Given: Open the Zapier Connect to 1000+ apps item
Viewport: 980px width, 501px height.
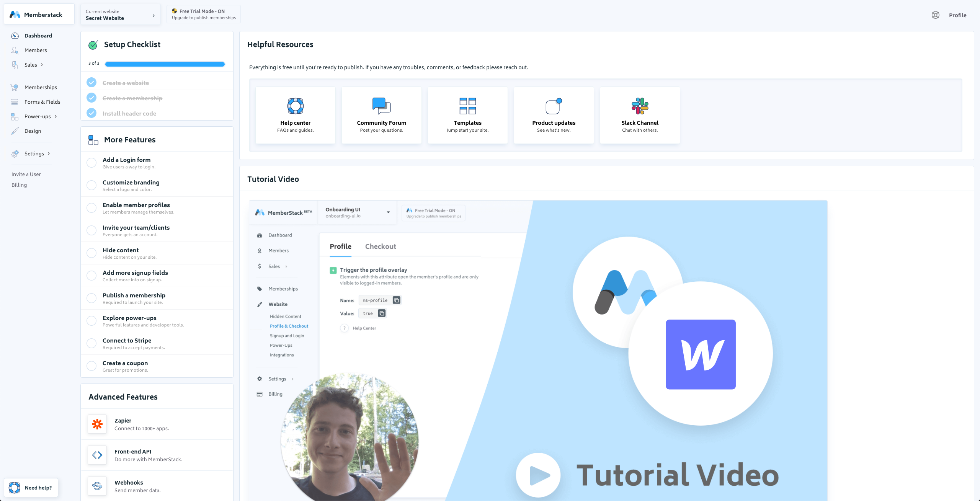Looking at the screenshot, I should [x=157, y=424].
